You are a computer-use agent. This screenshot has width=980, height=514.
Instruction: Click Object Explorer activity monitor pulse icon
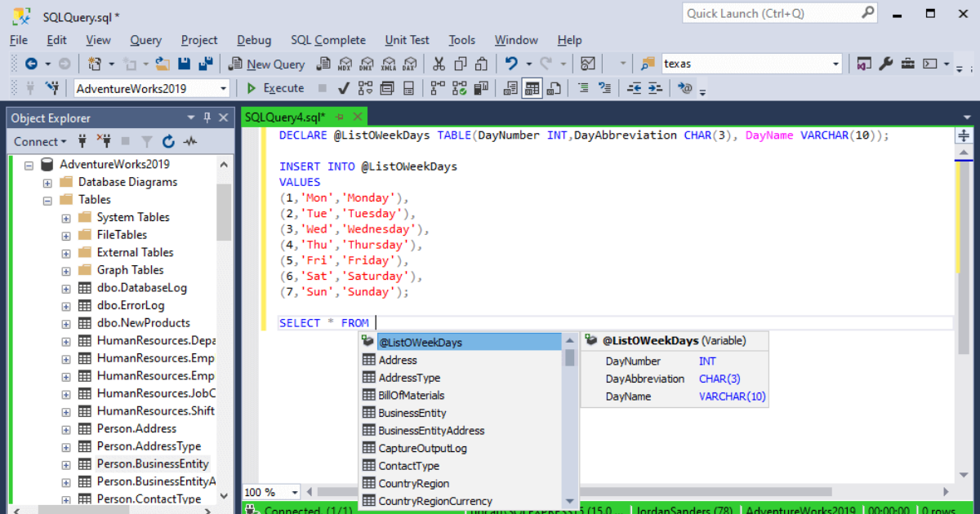coord(190,141)
